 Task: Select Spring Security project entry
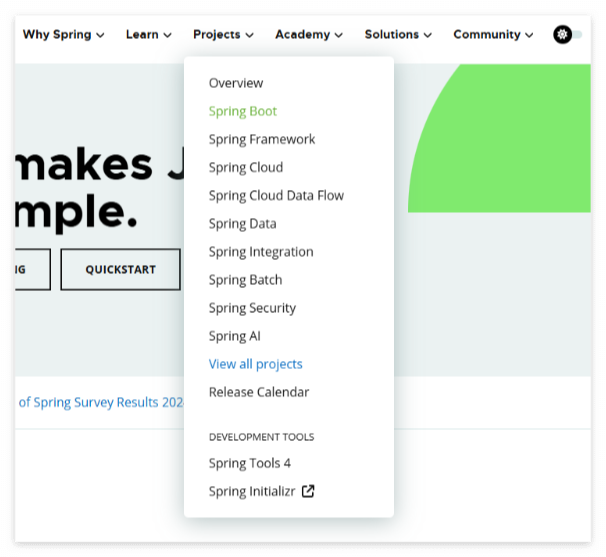coord(252,308)
